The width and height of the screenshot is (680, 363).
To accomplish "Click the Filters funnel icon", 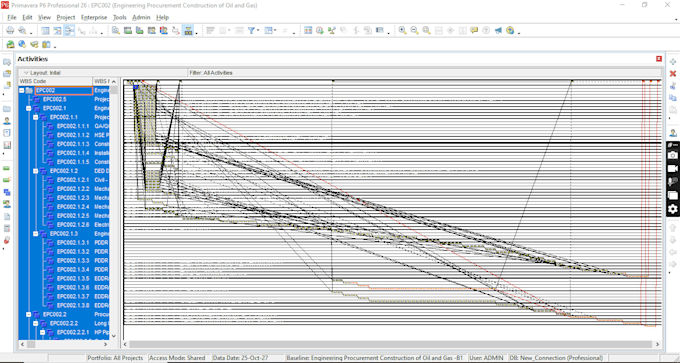I will coord(251,30).
